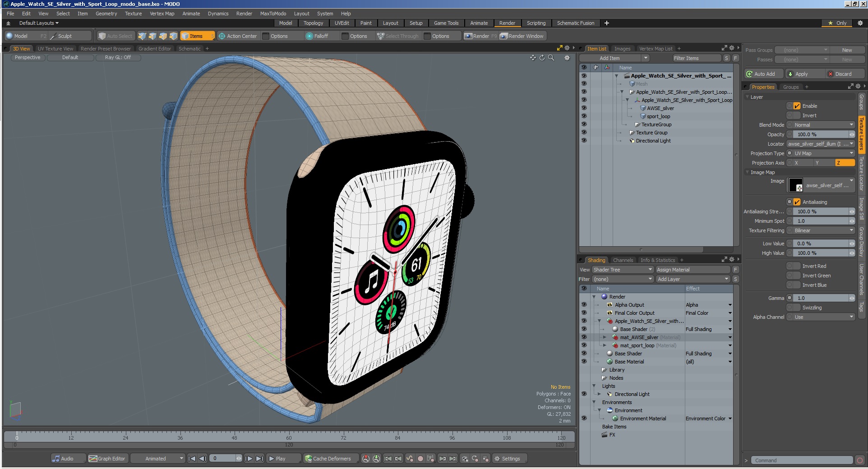Click viewport rotate icon

[x=542, y=58]
